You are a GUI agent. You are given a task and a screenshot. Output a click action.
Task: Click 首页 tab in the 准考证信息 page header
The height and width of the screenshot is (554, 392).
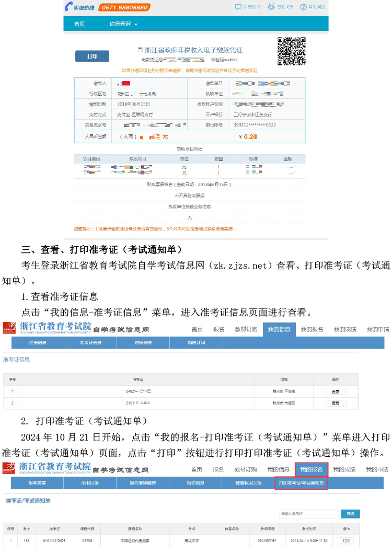click(197, 329)
